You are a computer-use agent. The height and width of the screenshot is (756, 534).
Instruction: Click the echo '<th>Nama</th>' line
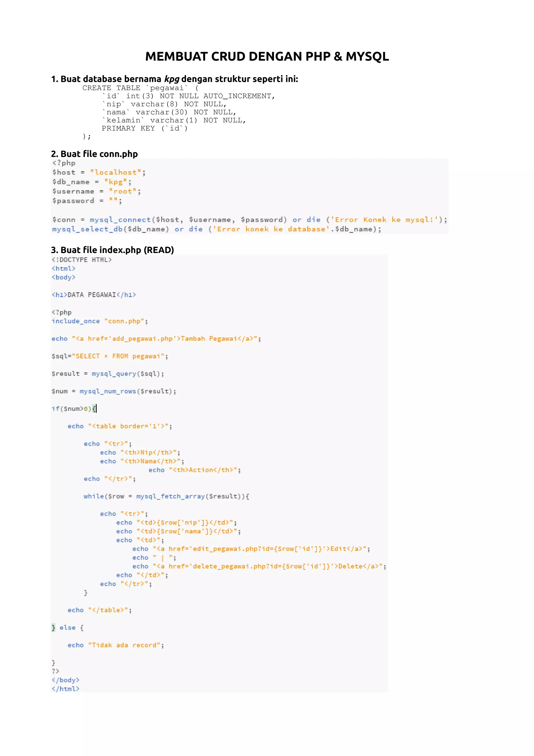coord(142,461)
